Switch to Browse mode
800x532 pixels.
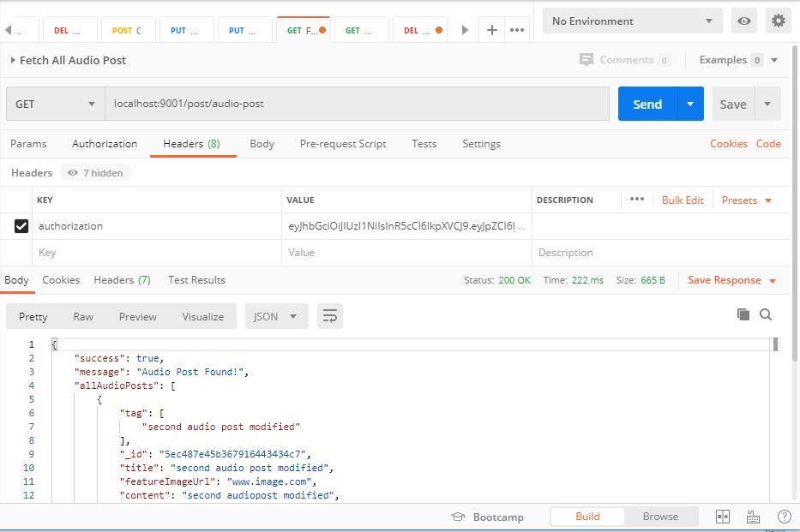[x=660, y=517]
